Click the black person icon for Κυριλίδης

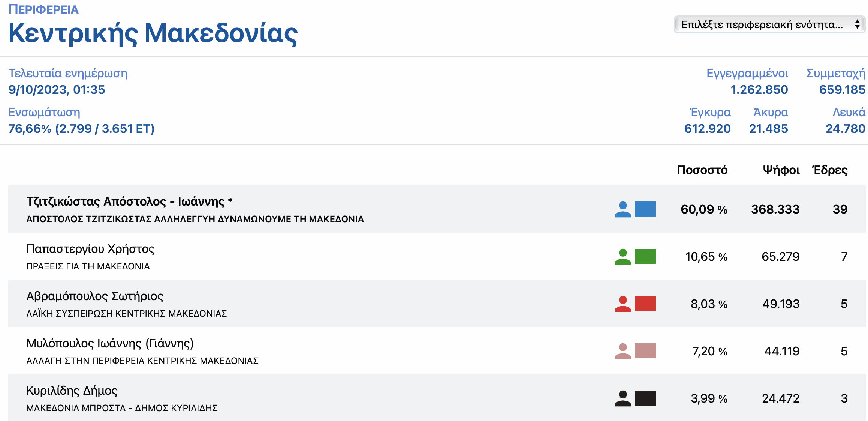point(623,398)
